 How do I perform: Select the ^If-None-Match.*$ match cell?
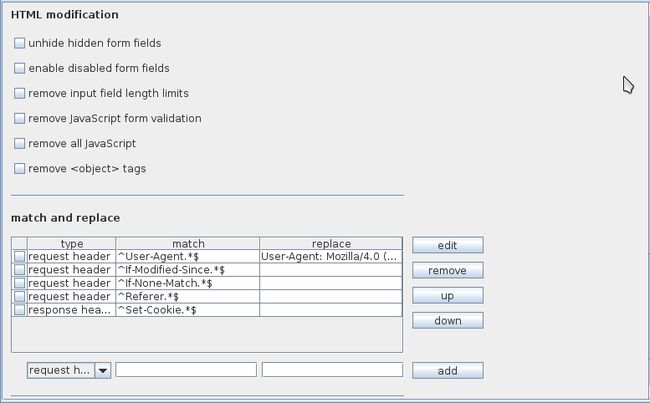pos(188,283)
